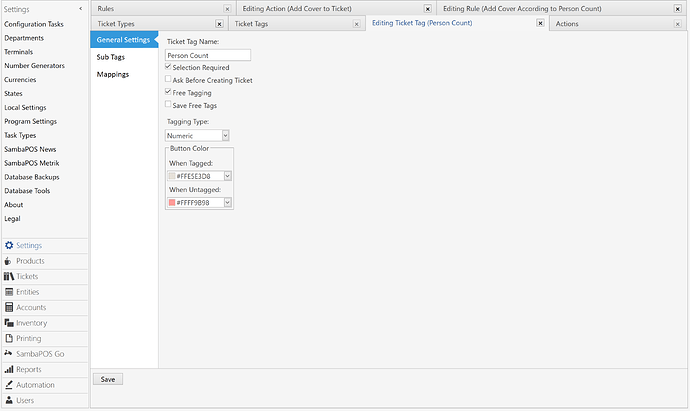Click the Tickets books icon
This screenshot has height=411, width=690.
(x=9, y=276)
